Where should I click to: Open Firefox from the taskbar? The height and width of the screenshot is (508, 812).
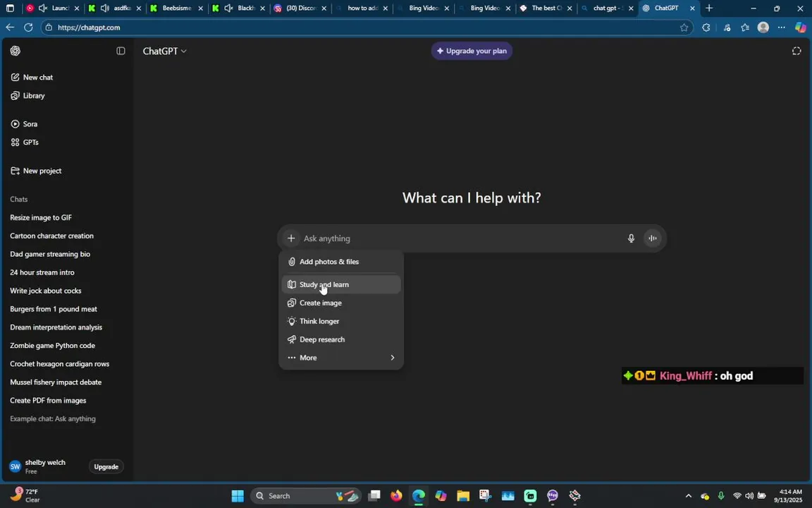(x=396, y=496)
